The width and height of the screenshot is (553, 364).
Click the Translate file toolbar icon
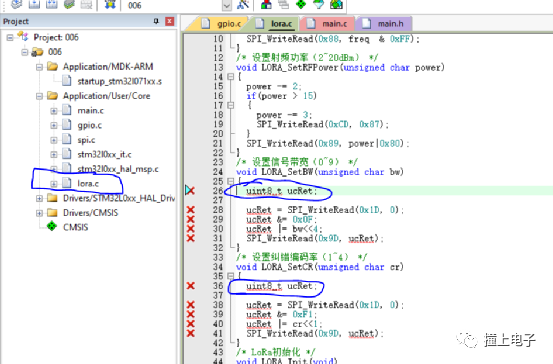point(16,4)
